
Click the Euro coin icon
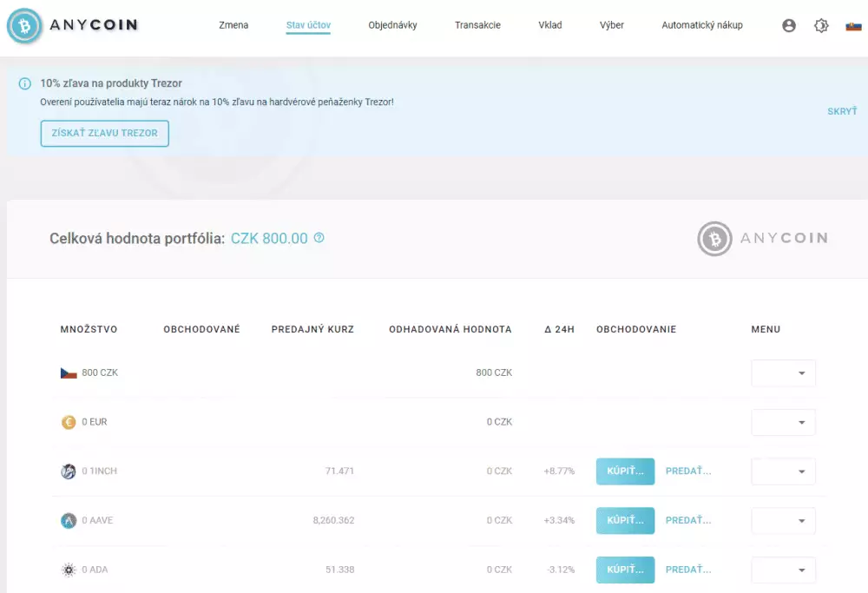(69, 422)
